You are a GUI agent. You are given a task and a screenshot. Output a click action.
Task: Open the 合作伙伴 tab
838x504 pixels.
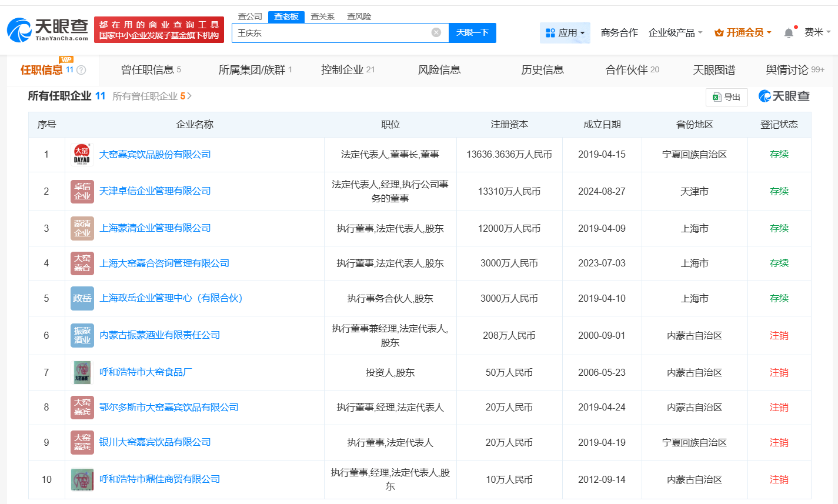(632, 70)
